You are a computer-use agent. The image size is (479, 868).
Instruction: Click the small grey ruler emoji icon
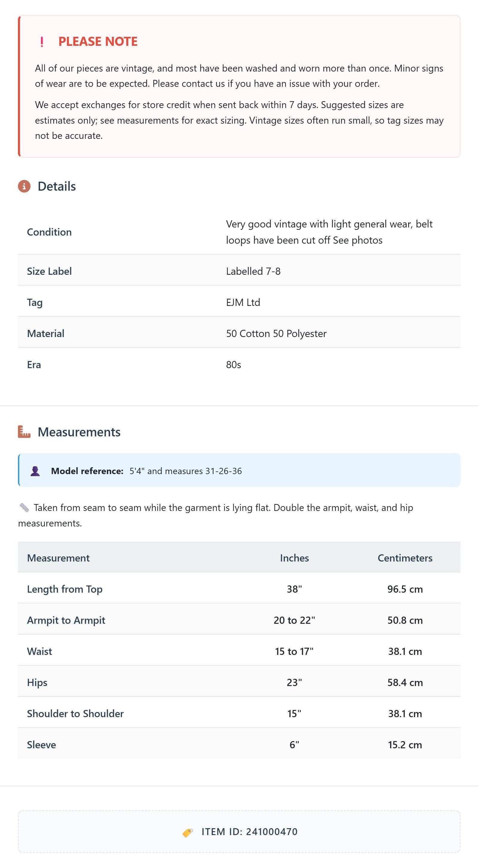pos(24,508)
